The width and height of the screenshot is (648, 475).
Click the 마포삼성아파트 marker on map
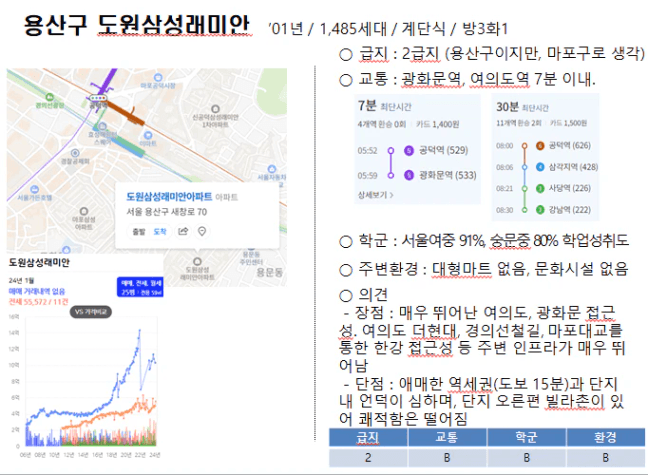click(x=84, y=211)
